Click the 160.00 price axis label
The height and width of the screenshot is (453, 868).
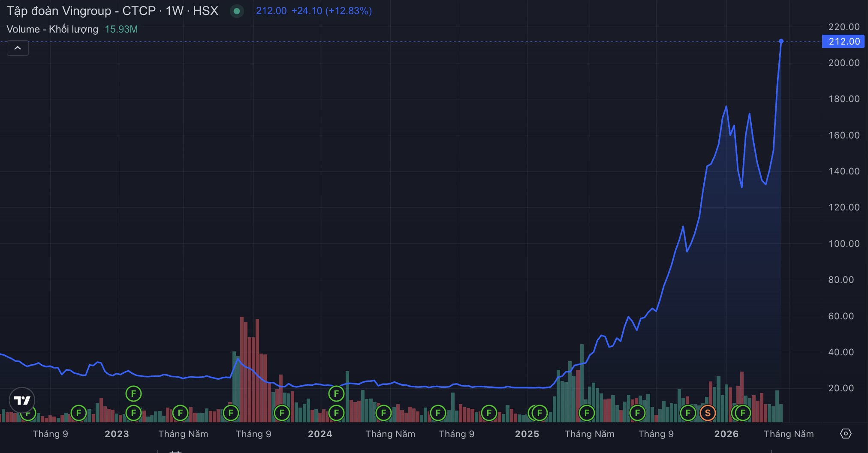click(844, 135)
